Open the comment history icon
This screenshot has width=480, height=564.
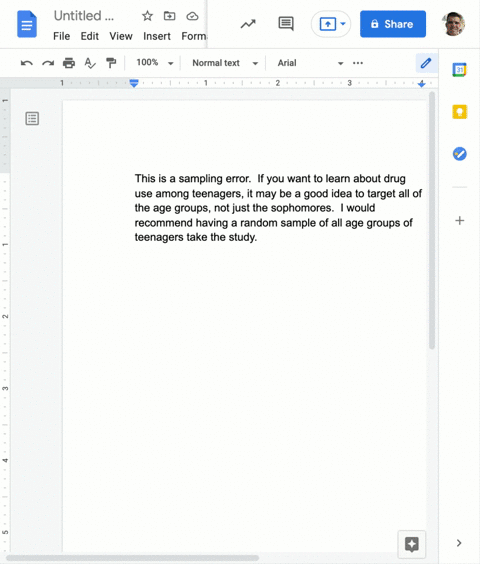286,24
